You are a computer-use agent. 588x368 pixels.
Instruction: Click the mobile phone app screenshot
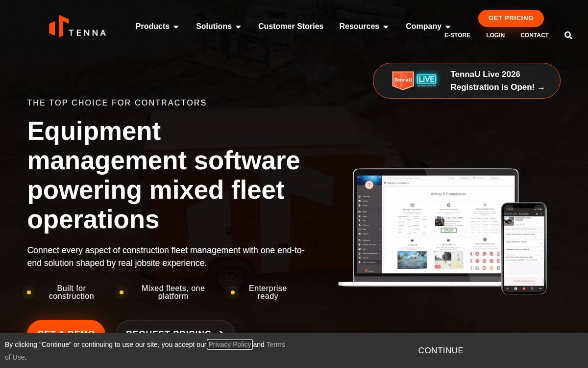(x=524, y=248)
